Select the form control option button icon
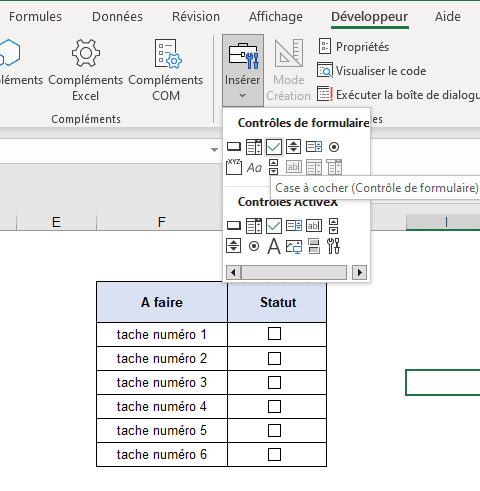The image size is (480, 491). 334,147
